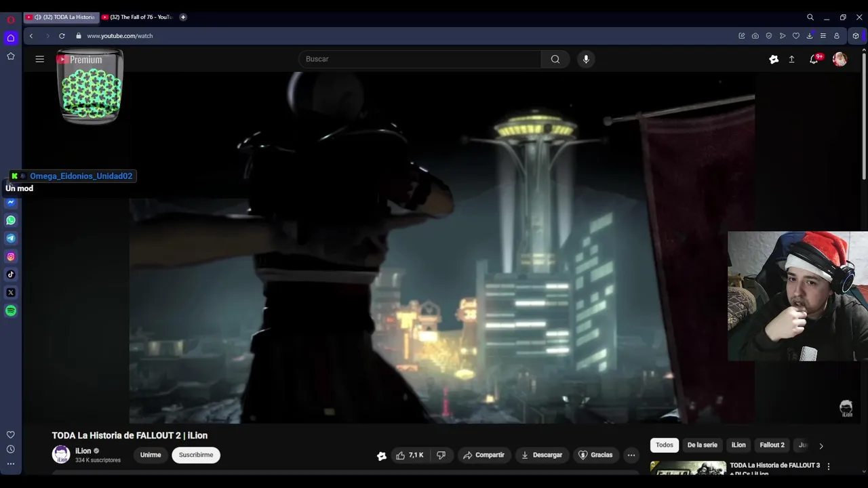Select the De la serie chip

click(x=702, y=445)
